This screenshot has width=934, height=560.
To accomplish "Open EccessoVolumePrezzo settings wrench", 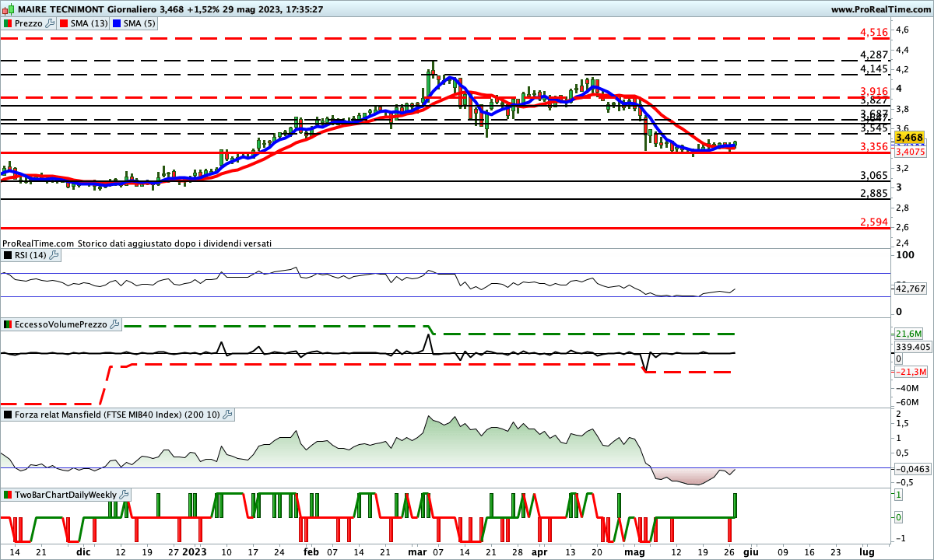I will tap(115, 324).
